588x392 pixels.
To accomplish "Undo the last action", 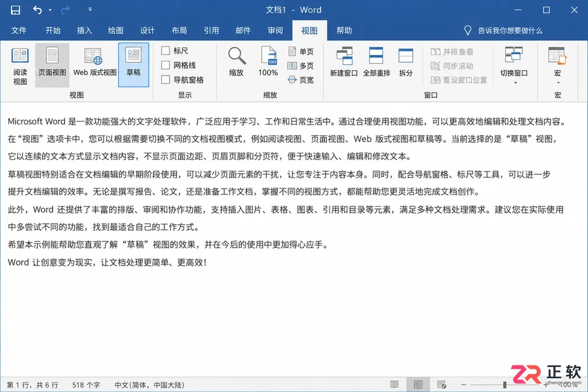I will pyautogui.click(x=37, y=10).
